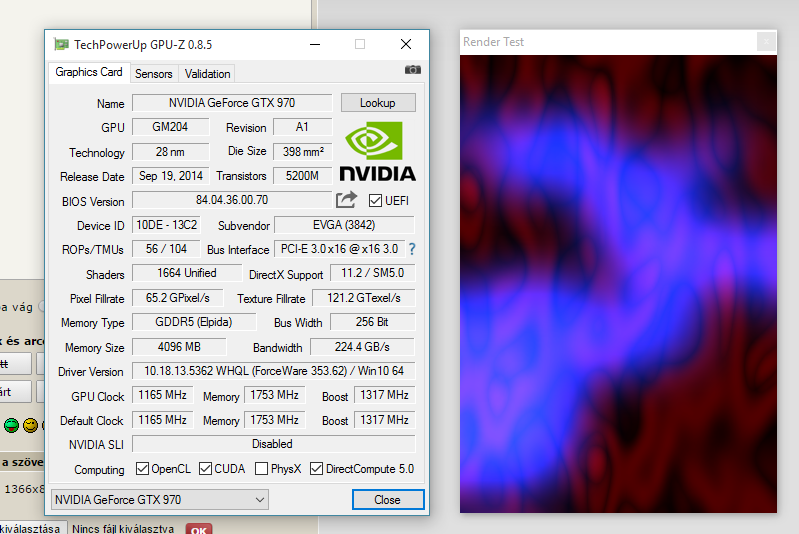
Task: Open the NVIDIA GeForce GTX 970 GPU dropdown
Action: [x=159, y=500]
